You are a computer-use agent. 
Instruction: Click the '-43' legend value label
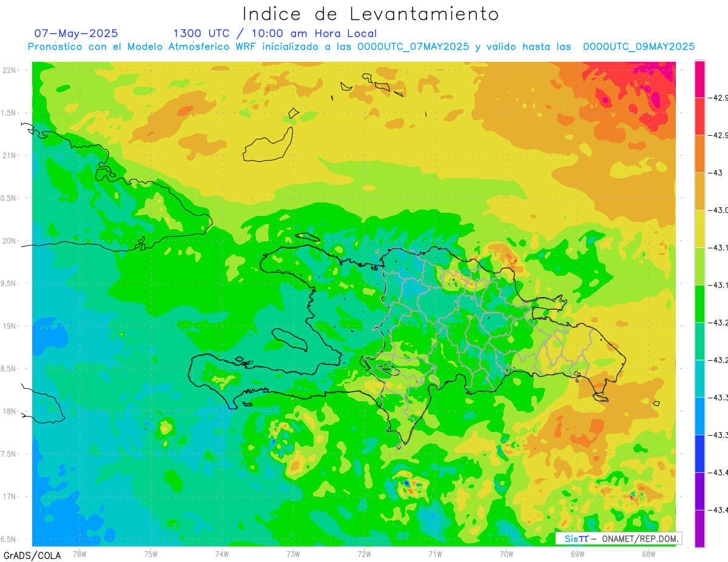point(717,173)
